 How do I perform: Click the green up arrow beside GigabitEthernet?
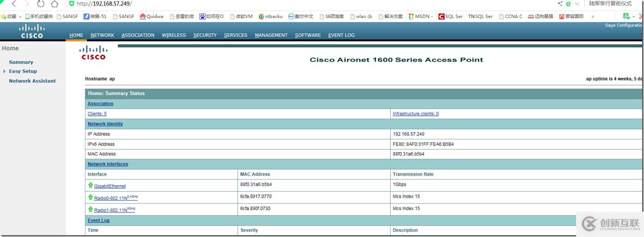pos(90,185)
